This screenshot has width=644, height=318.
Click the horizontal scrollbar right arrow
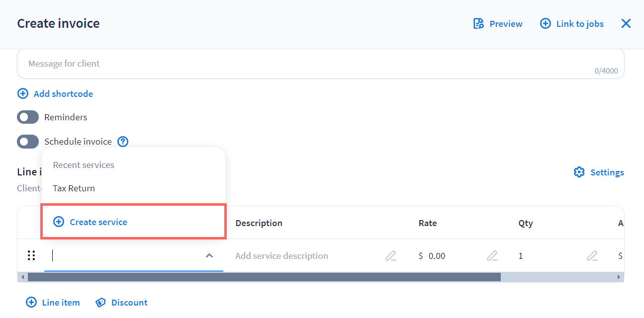[619, 277]
